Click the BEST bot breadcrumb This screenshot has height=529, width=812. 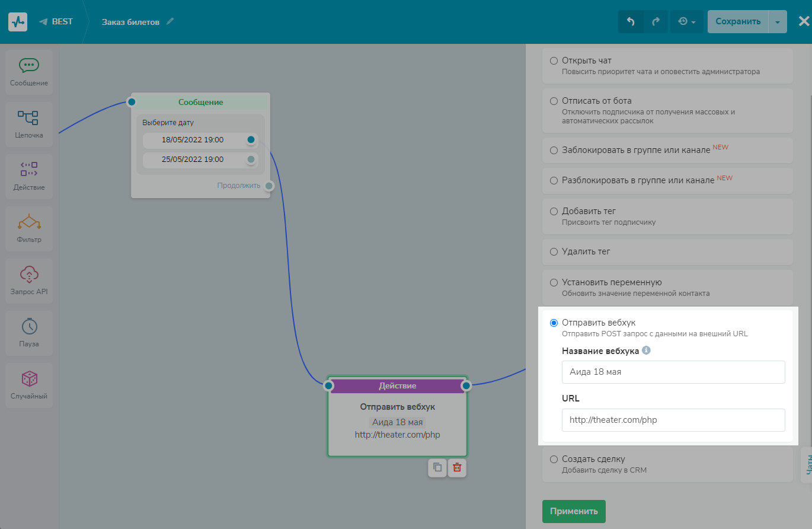56,22
